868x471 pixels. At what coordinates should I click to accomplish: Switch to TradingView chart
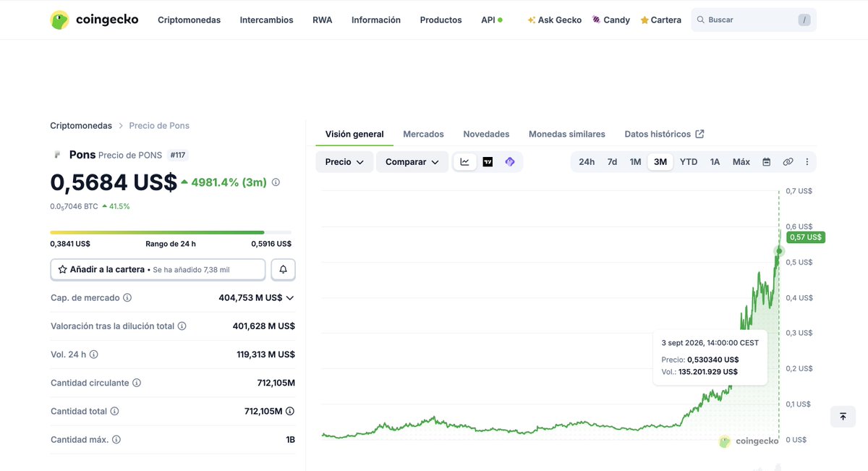click(x=488, y=162)
